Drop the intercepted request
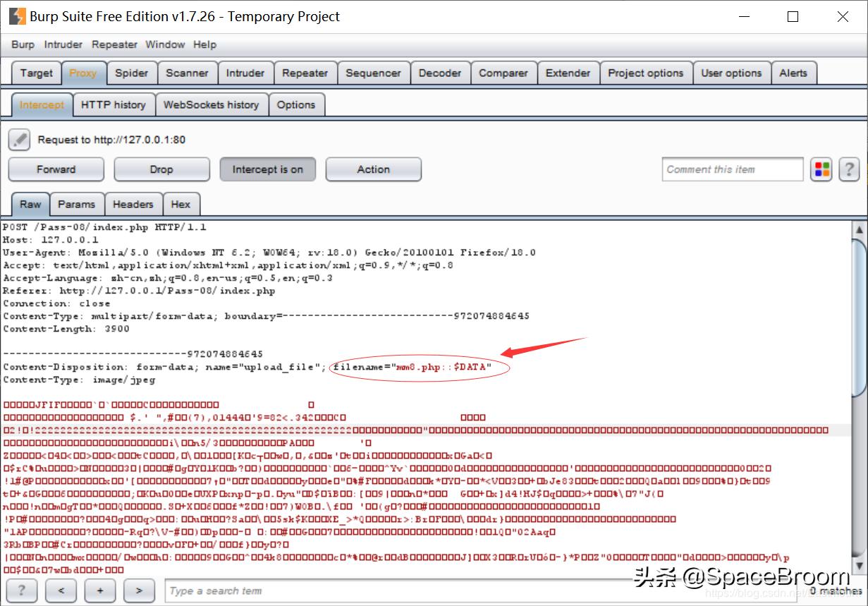This screenshot has width=868, height=606. point(161,169)
